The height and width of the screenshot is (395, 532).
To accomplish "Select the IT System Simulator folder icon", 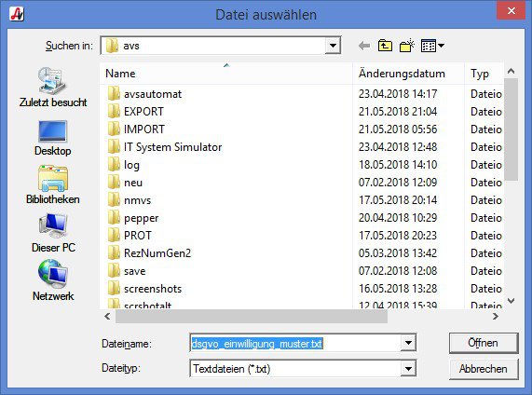I will coord(114,146).
